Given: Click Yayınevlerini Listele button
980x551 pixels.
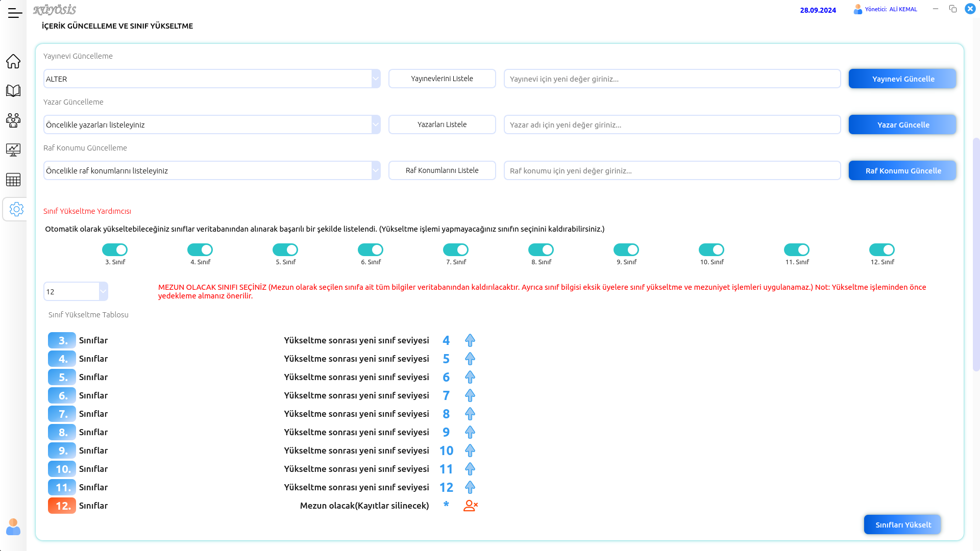Looking at the screenshot, I should point(442,79).
